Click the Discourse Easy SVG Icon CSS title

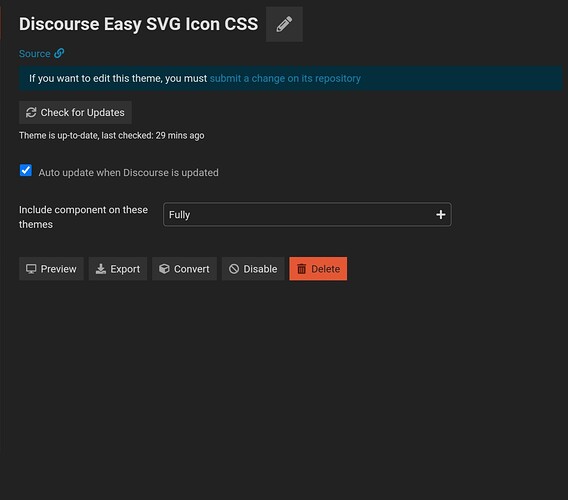click(x=138, y=24)
